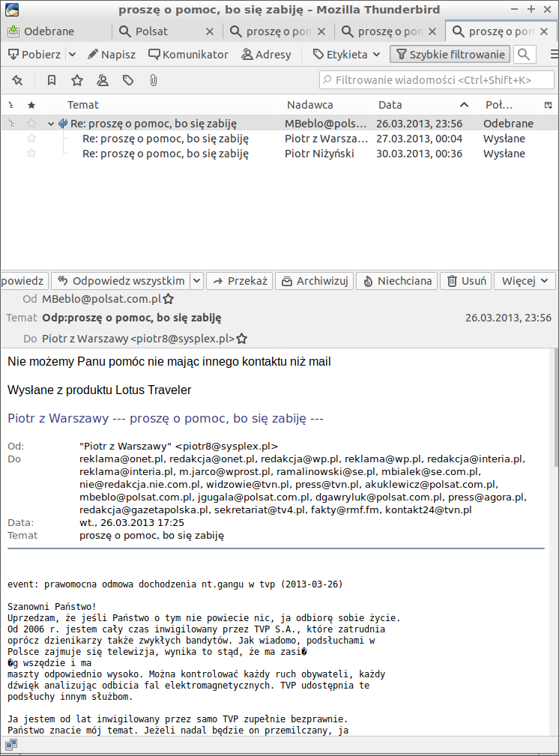
Task: Filter messages by tag icon
Action: pyautogui.click(x=128, y=80)
